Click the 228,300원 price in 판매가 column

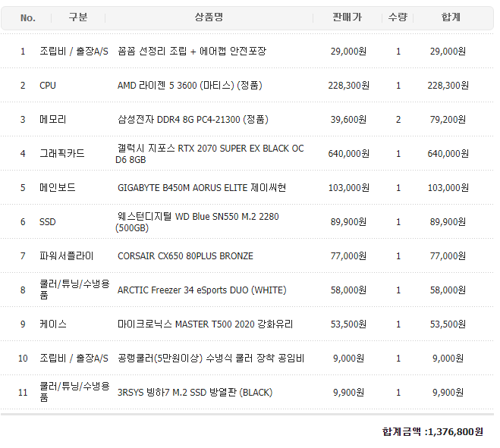pos(348,86)
